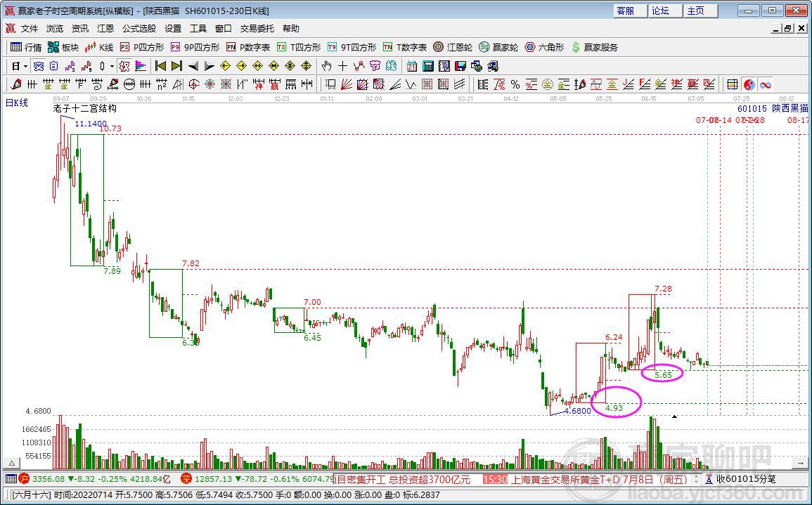Open the P数字表 tool

tap(248, 47)
